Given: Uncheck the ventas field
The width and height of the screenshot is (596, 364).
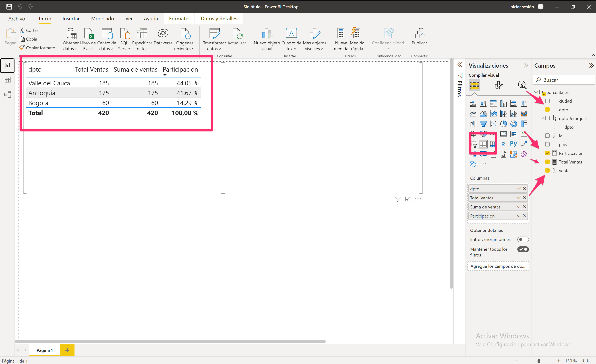Looking at the screenshot, I should pos(547,171).
